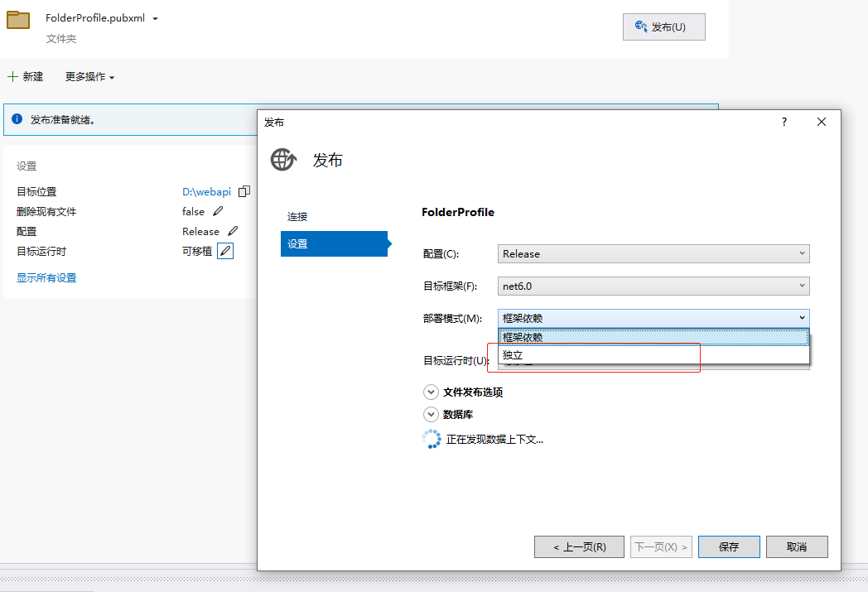Expand the 数据库 section

click(431, 414)
